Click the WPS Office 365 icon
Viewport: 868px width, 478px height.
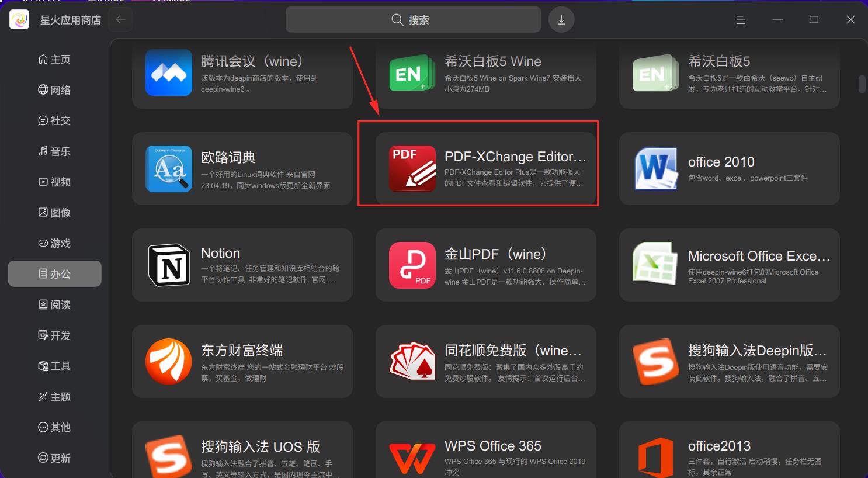(x=412, y=458)
